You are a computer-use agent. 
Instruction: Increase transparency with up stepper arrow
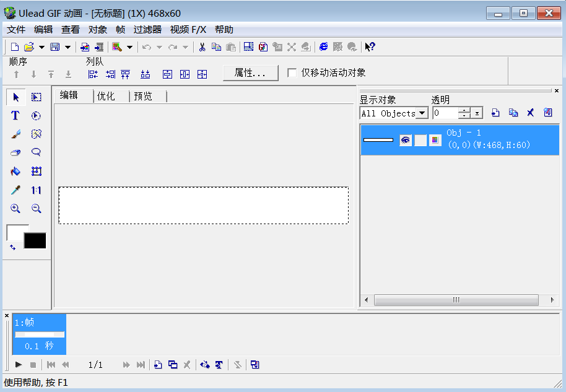tap(464, 110)
